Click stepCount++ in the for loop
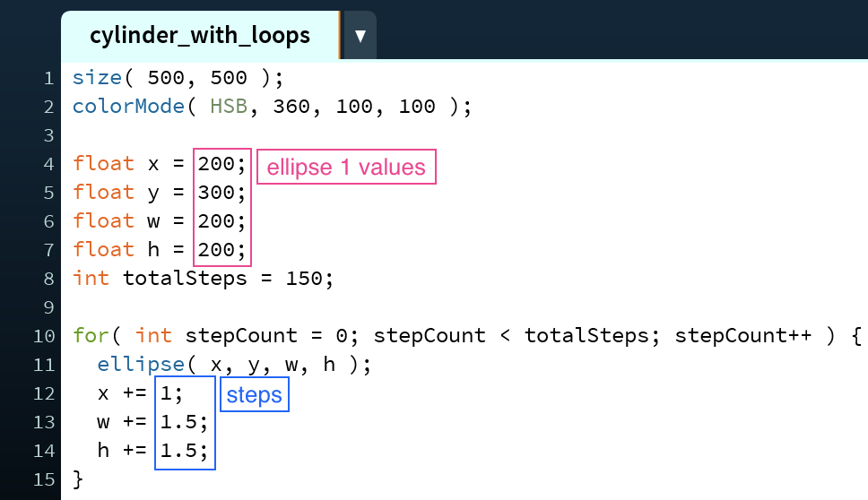Screen dimensions: 868x500 pos(743,336)
